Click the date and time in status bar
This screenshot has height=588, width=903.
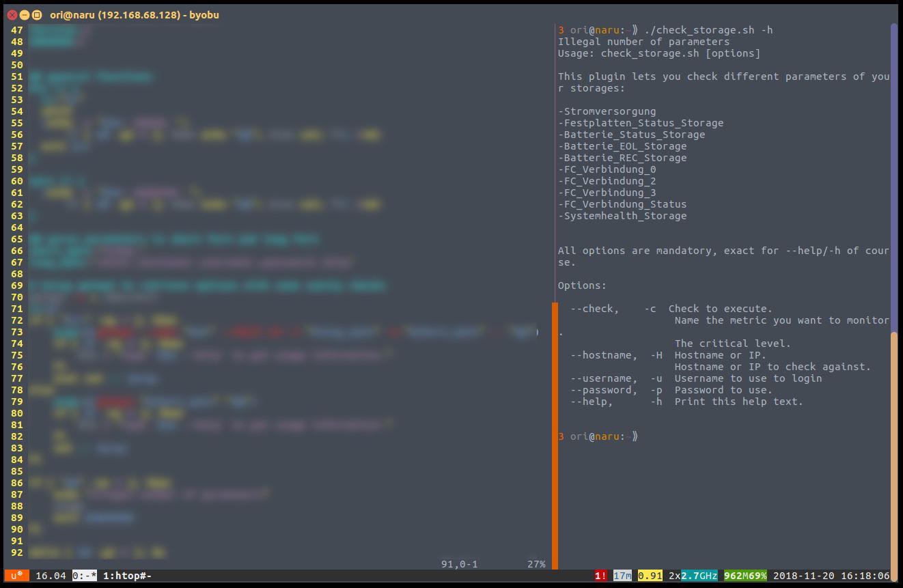click(831, 576)
